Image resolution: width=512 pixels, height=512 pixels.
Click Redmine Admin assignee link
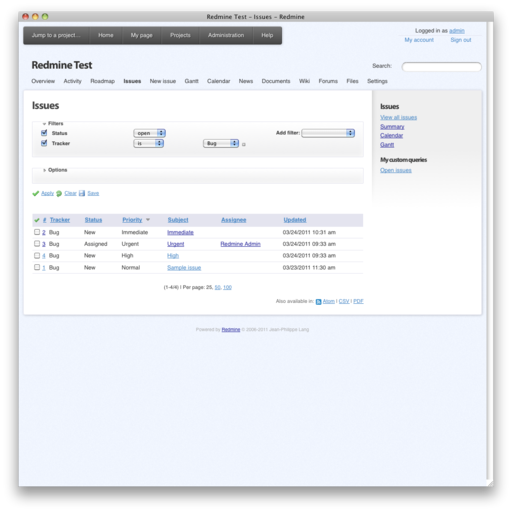point(240,244)
